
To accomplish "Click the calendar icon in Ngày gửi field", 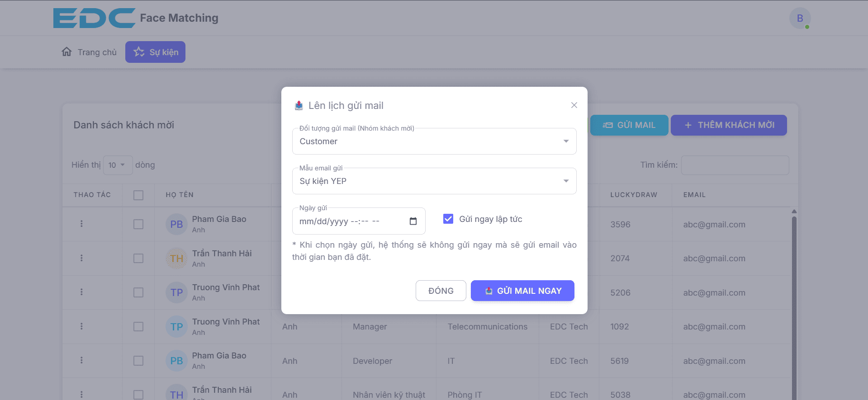I will click(x=413, y=221).
